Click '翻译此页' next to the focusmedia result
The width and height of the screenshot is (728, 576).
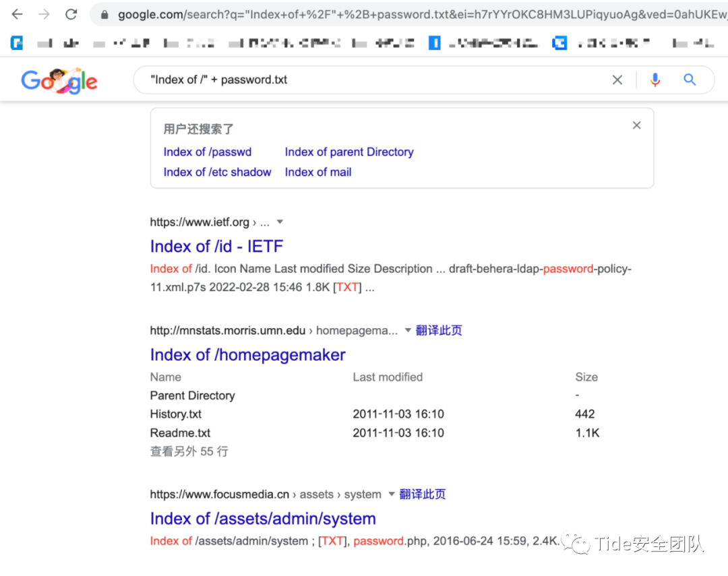click(x=423, y=494)
